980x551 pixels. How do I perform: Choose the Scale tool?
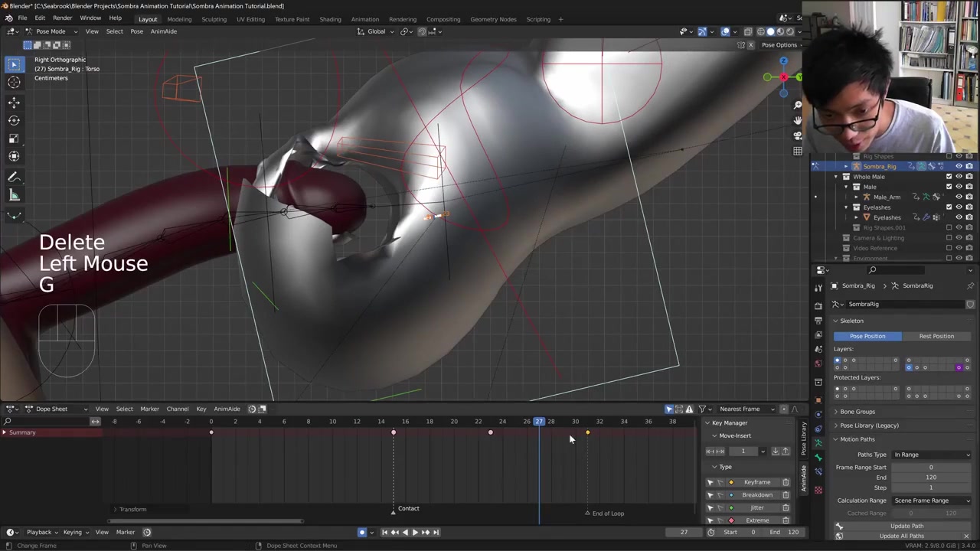[x=14, y=139]
